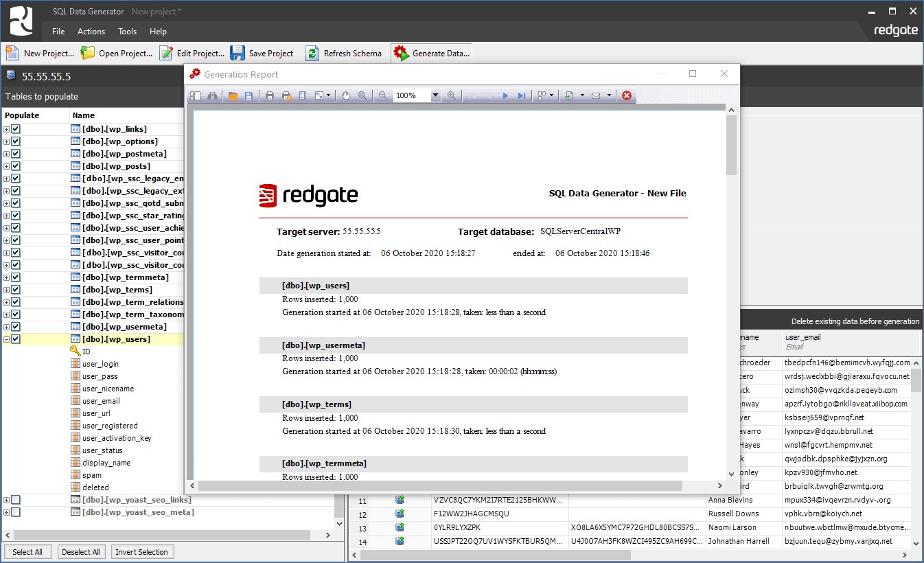Click the Invert Selection button
The image size is (924, 563).
[142, 551]
